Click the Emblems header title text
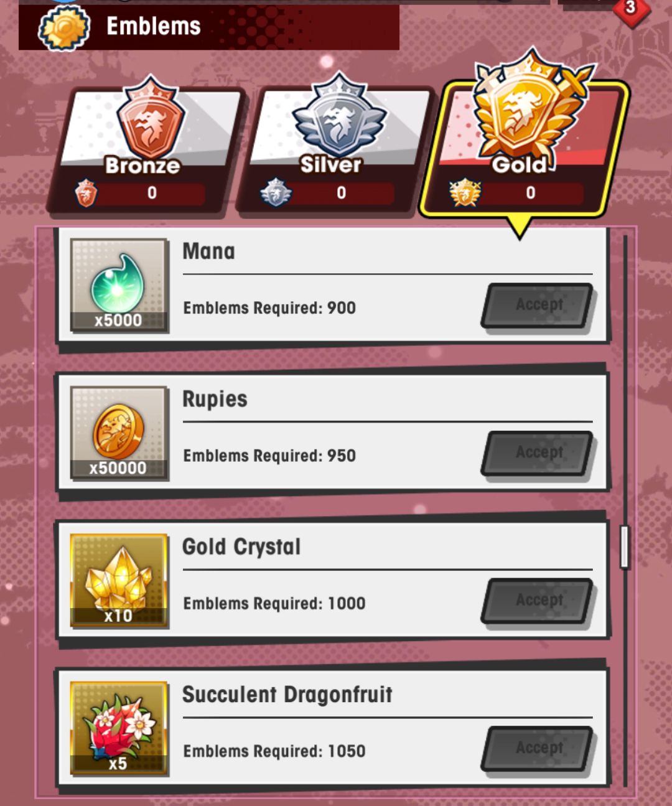Screen dimensions: 672x806 coord(154,26)
